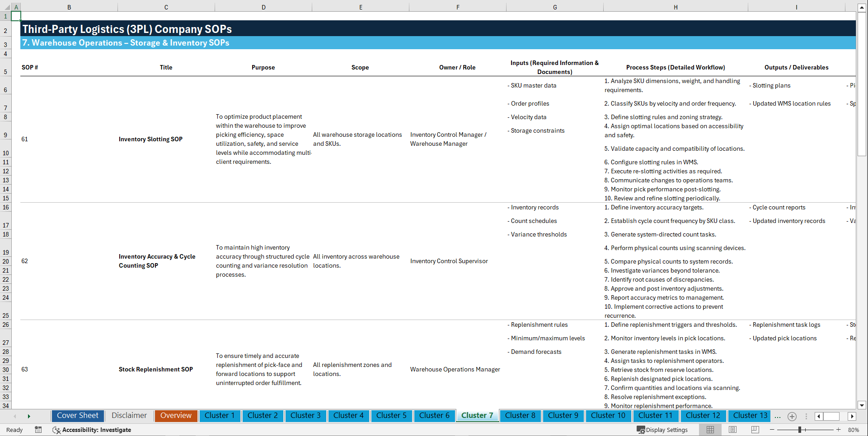
Task: Toggle macro recording in the status bar
Action: click(x=38, y=430)
